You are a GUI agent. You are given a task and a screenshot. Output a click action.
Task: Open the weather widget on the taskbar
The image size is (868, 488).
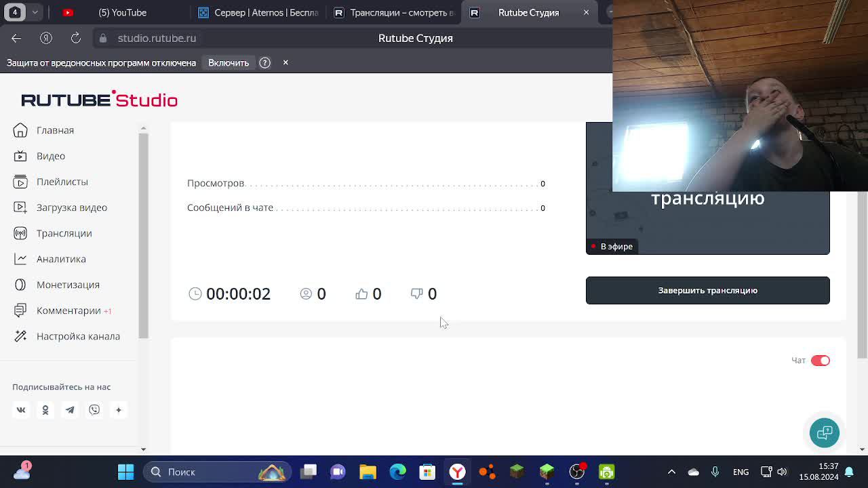point(22,470)
